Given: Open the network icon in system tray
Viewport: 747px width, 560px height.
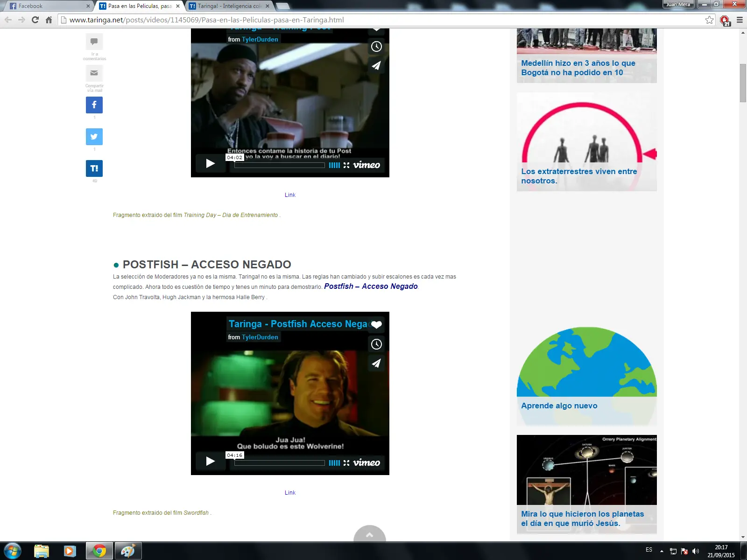Looking at the screenshot, I should pos(673,551).
